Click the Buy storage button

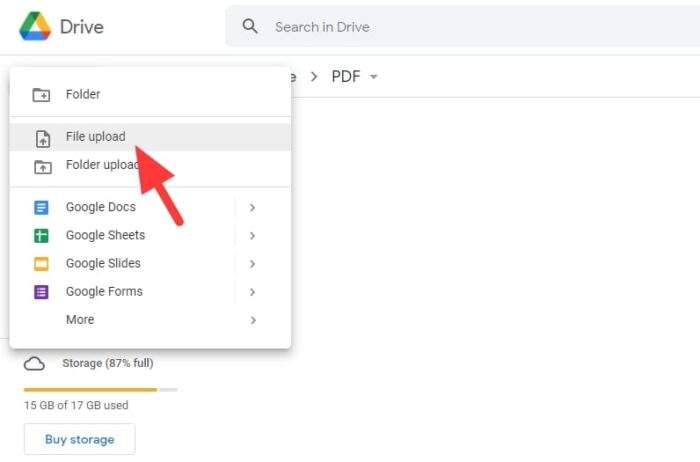tap(79, 439)
